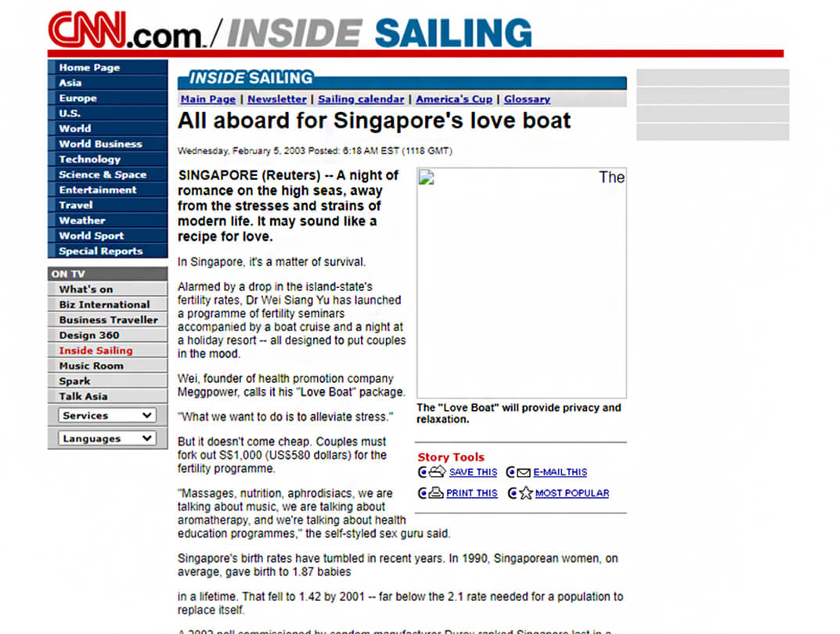Click the Story Tools heading

click(451, 457)
